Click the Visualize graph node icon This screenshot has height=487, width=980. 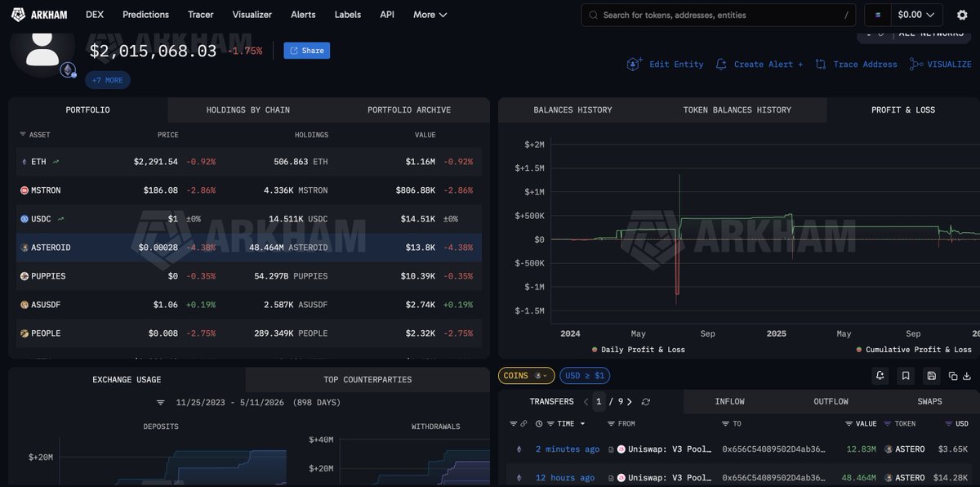(916, 64)
